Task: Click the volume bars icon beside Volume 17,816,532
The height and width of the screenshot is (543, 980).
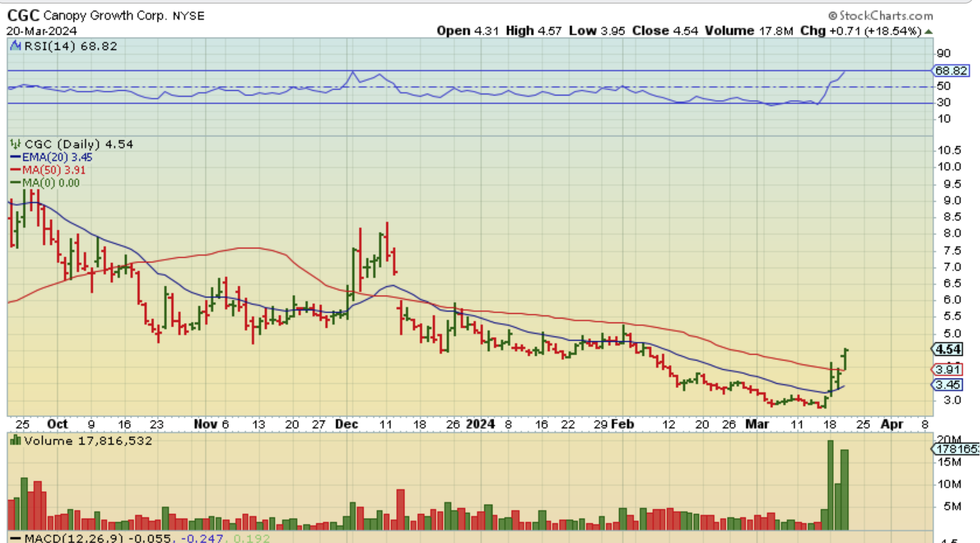Action: click(16, 441)
